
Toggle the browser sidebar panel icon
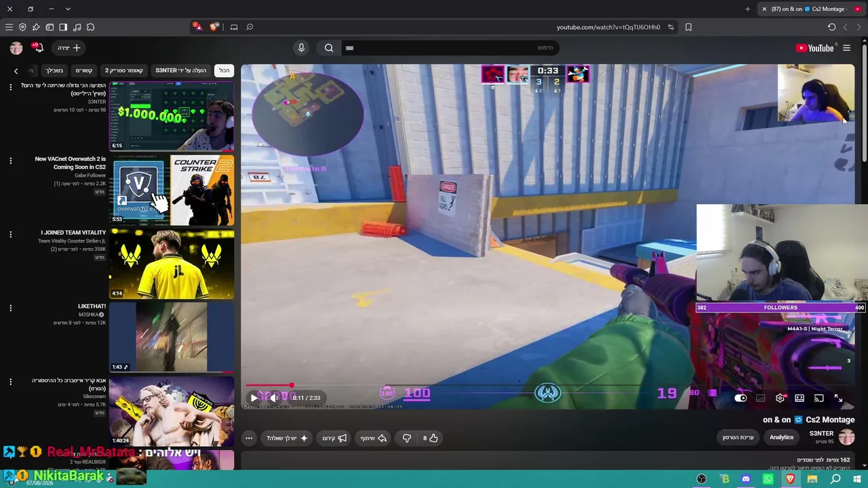pos(63,27)
